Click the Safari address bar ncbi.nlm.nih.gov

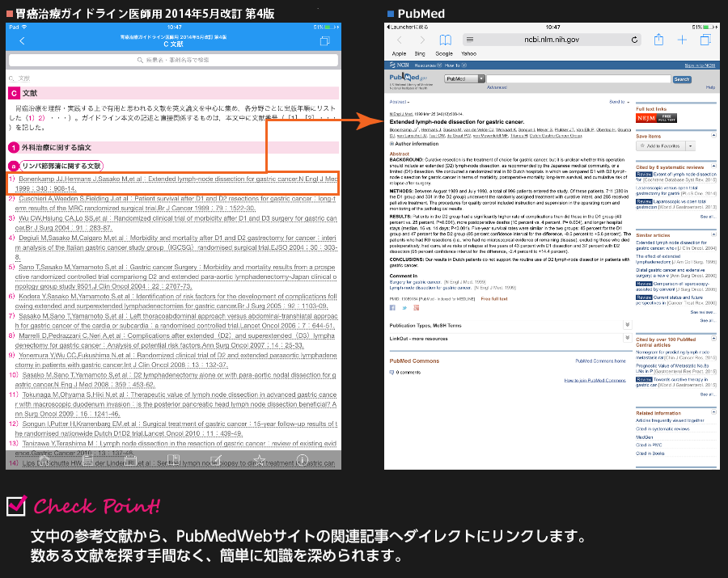(552, 40)
